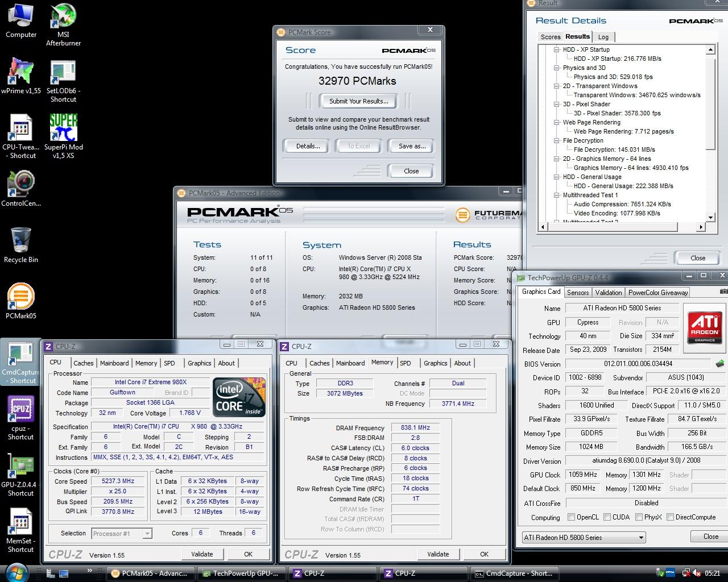Select Caches tab in left CPU-Z window
Image resolution: width=728 pixels, height=582 pixels.
pos(83,363)
